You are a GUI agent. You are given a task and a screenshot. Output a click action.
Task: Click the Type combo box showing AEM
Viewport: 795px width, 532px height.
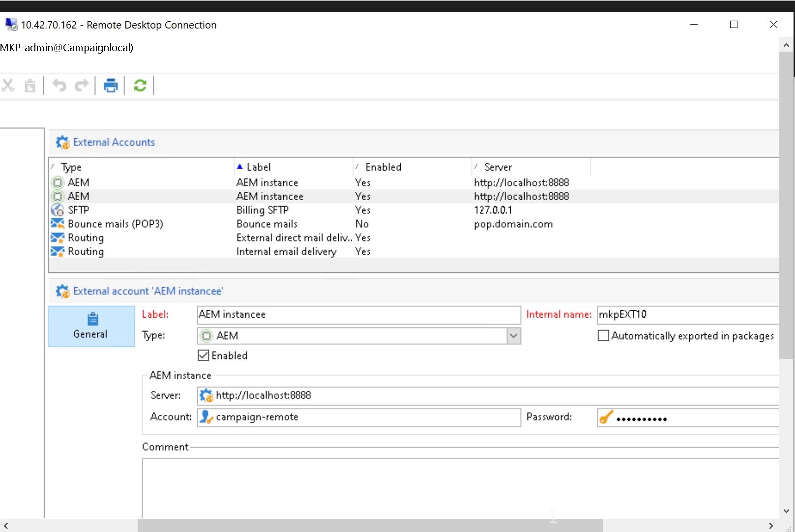[x=359, y=336]
